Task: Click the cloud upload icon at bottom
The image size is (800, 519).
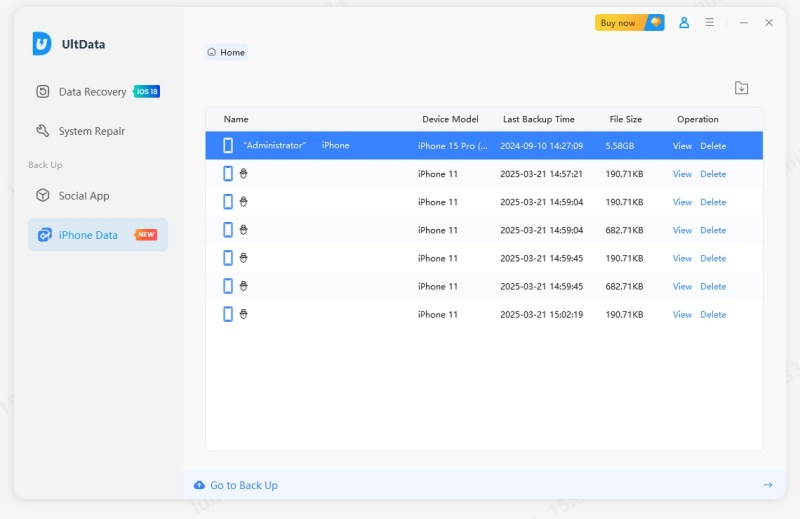Action: click(199, 485)
